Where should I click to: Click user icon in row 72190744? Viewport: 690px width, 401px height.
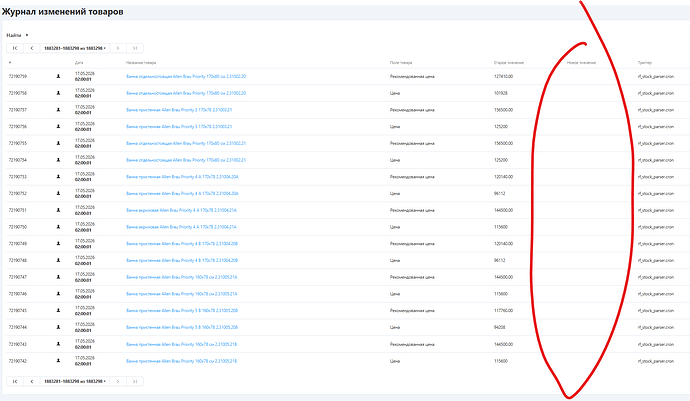coord(58,327)
